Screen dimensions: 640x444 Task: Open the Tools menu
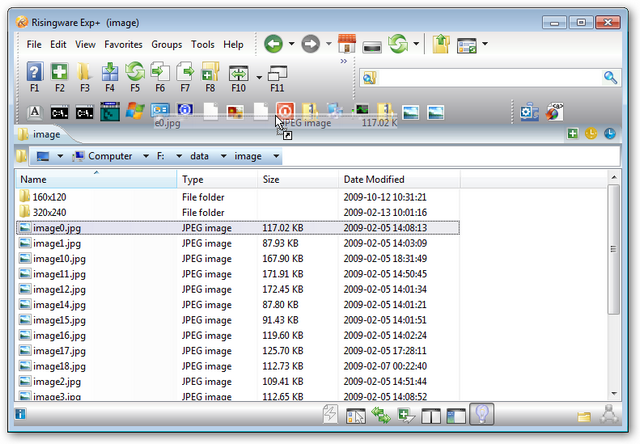[202, 44]
